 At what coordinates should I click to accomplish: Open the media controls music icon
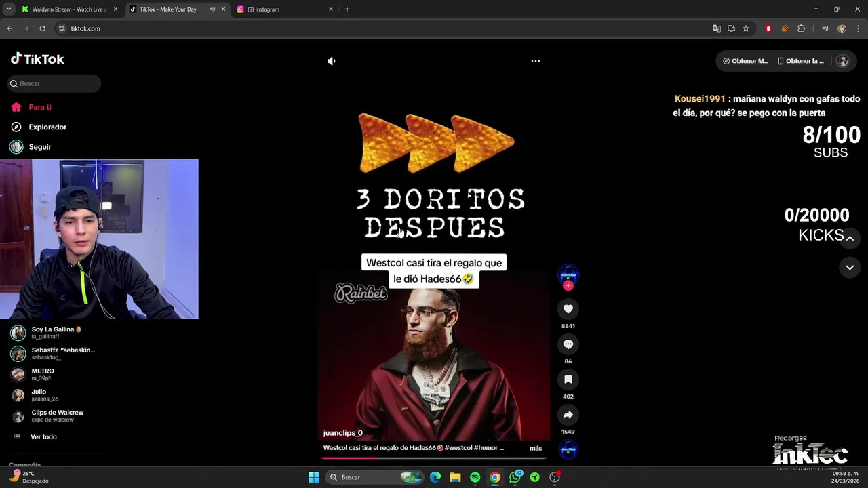825,28
